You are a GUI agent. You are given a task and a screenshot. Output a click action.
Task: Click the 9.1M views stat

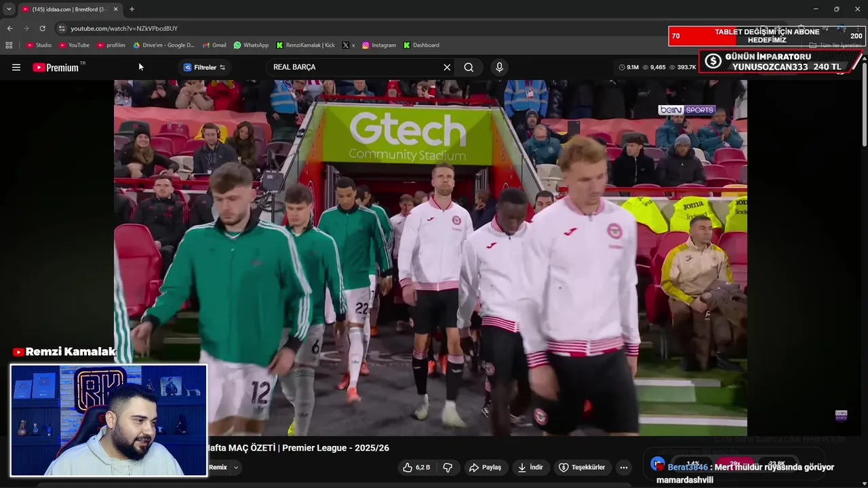(628, 67)
